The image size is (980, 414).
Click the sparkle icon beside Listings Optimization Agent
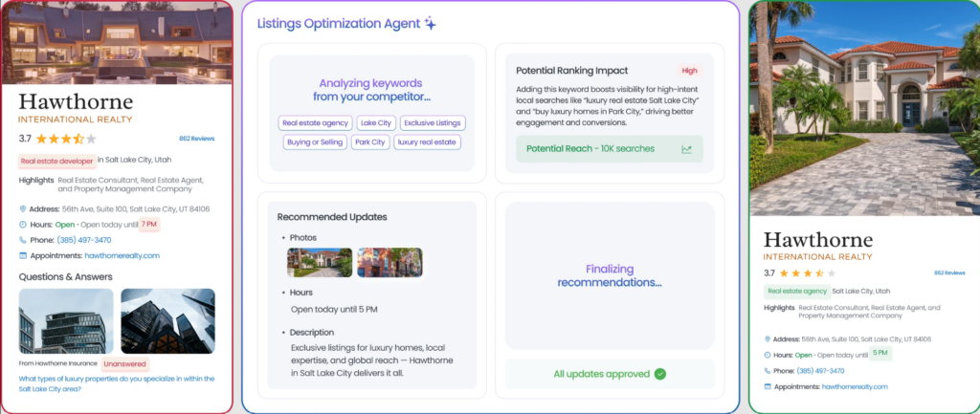pyautogui.click(x=430, y=24)
